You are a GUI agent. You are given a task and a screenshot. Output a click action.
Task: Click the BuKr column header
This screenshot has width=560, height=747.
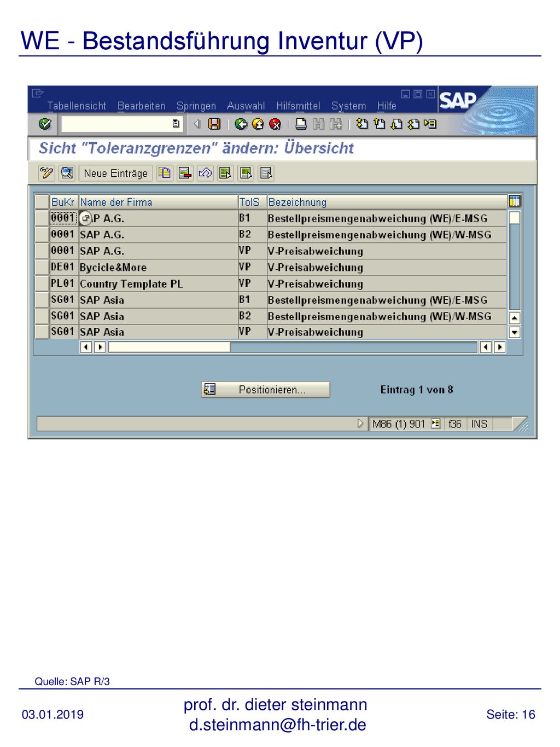tap(63, 202)
